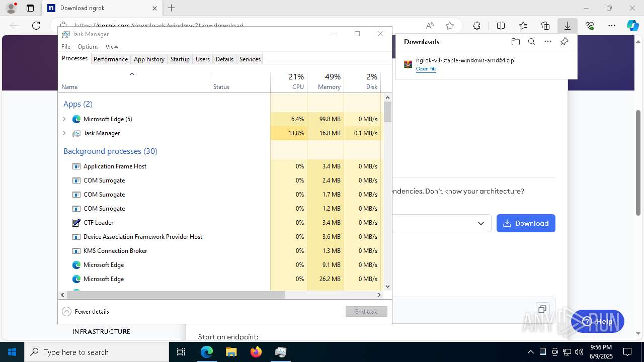Switch to the Users tab
Viewport: 644px width, 362px height.
coord(203,59)
